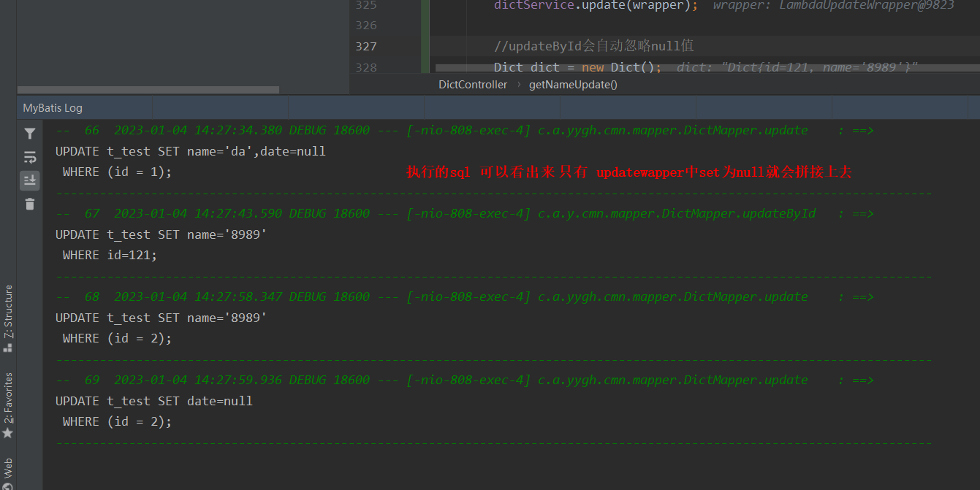
Task: Select line number 327 in the editor
Action: pyautogui.click(x=365, y=45)
